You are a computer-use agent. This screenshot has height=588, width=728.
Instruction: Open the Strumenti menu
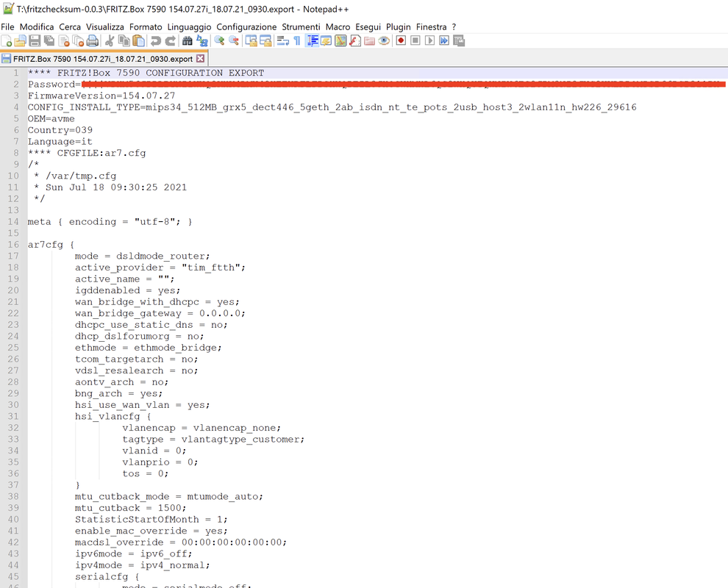(x=301, y=27)
